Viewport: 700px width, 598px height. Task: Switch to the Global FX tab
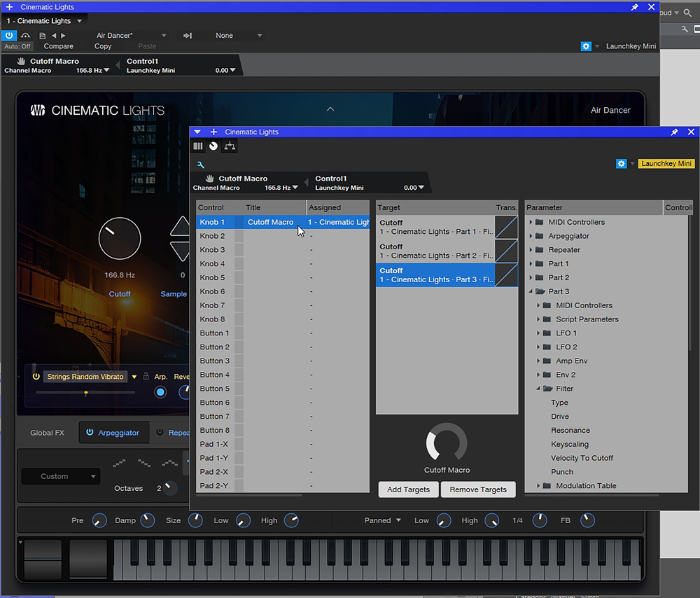47,433
